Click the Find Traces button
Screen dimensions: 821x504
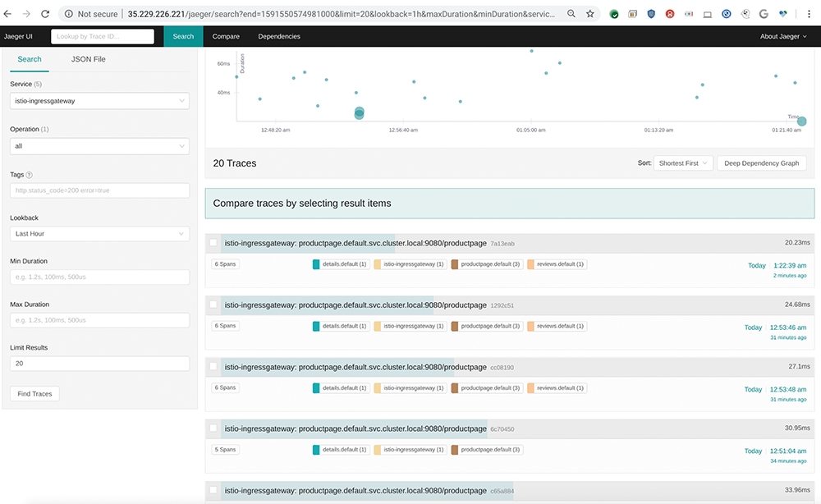tap(34, 393)
